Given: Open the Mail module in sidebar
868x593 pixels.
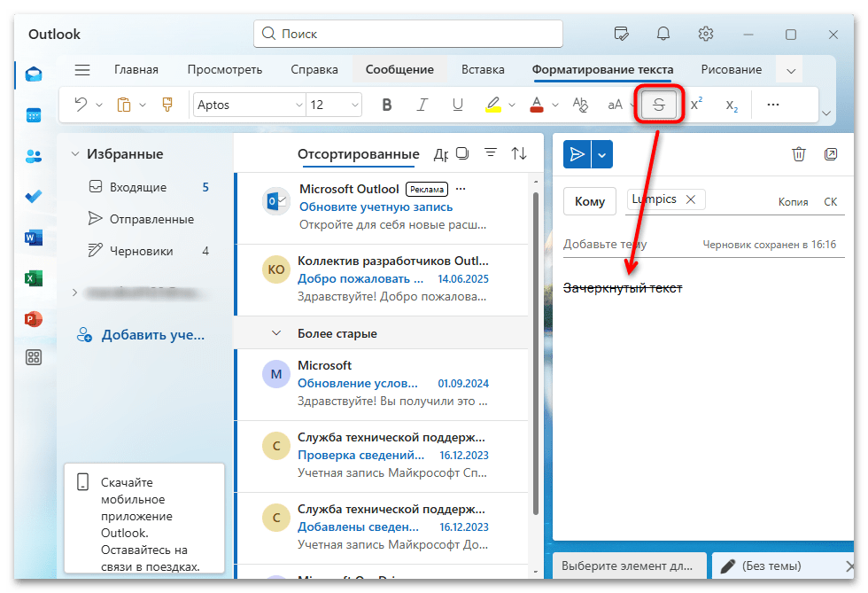Looking at the screenshot, I should [34, 74].
